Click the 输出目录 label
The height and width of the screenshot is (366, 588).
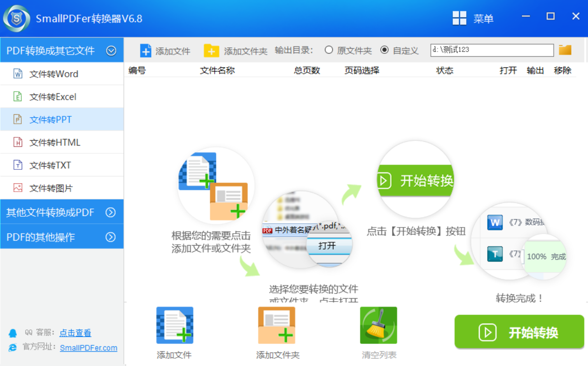coord(294,50)
